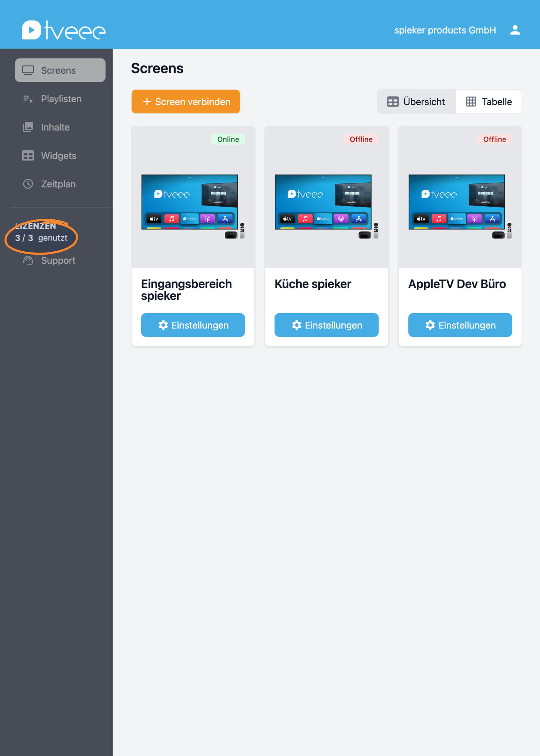Click the Support headset icon

click(x=28, y=260)
